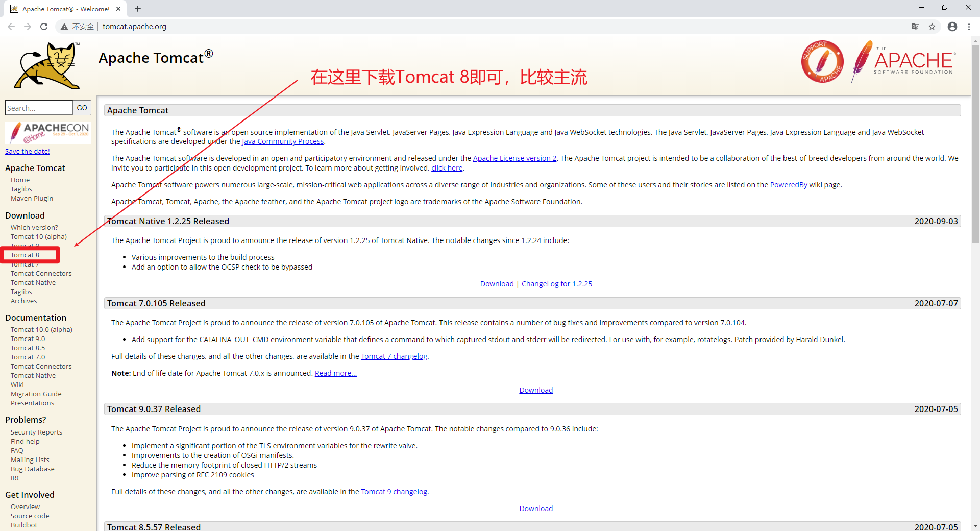Screen dimensions: 980x531
Task: Click the not-secure warning icon in address bar
Action: (64, 27)
